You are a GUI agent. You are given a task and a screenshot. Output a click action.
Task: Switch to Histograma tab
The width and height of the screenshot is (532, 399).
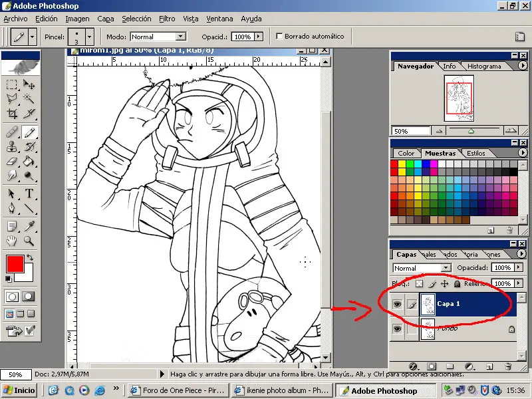click(484, 66)
